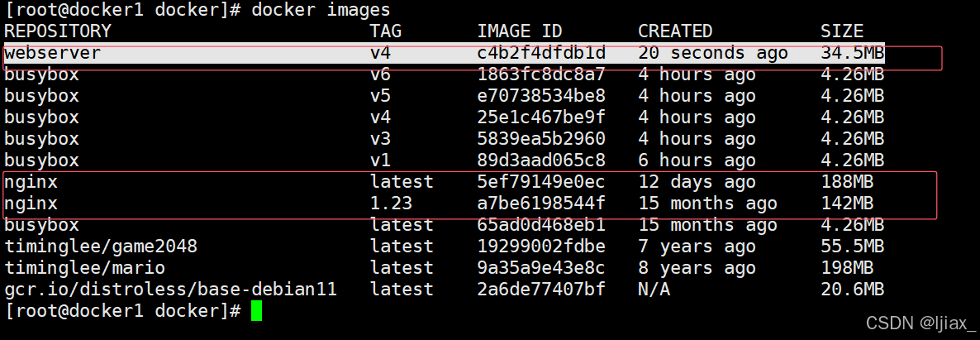Click the 20.6MB size value
This screenshot has height=340, width=980.
coord(853,289)
